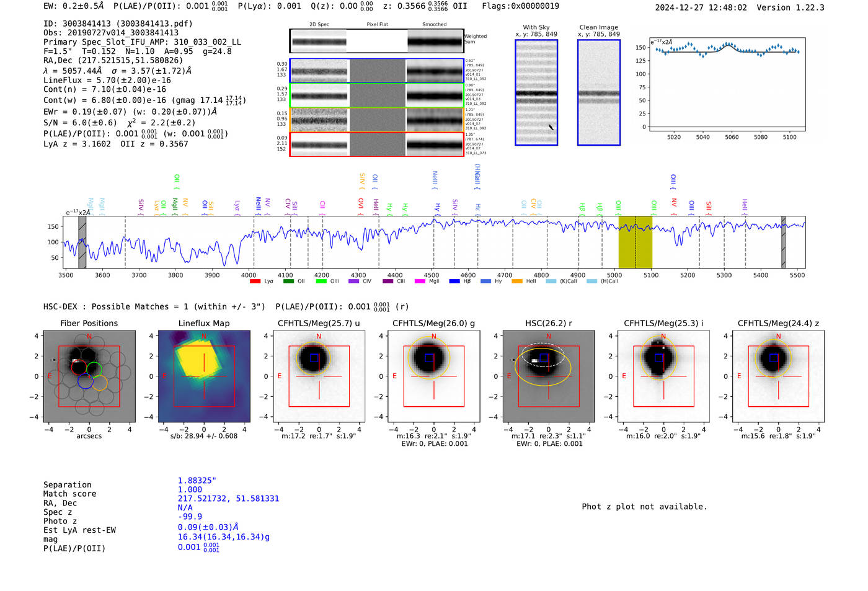The width and height of the screenshot is (868, 591).
Task: Select the CFHTLS/Meg(26.0) g band cutout
Action: (x=434, y=376)
